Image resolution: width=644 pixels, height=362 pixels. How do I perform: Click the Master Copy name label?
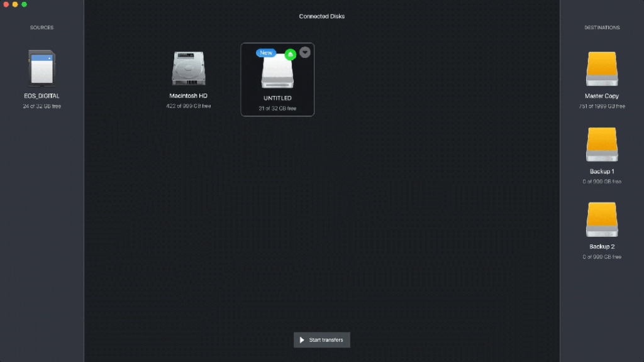(x=602, y=96)
